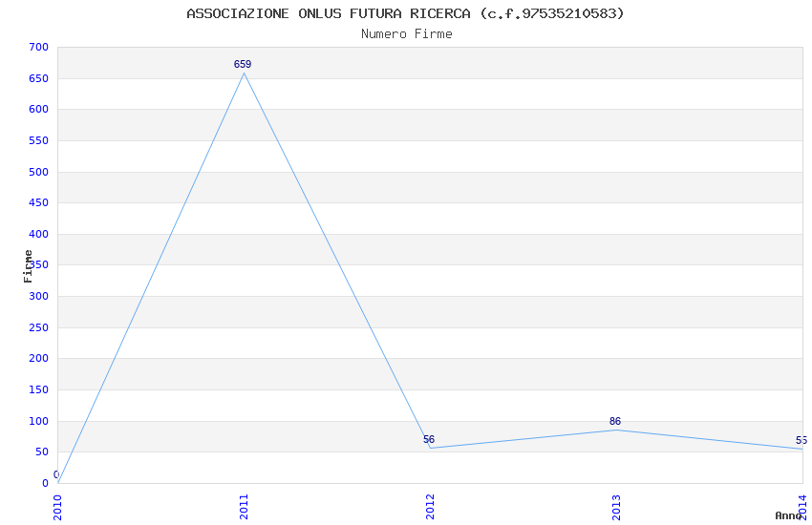Screen dimensions: 812x525
Task: Click the x-axis year 2014
Action: [802, 507]
